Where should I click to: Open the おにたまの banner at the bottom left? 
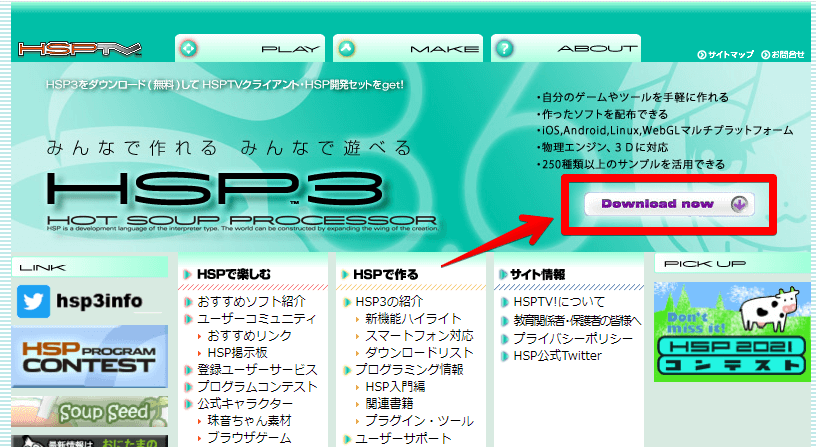point(90,441)
